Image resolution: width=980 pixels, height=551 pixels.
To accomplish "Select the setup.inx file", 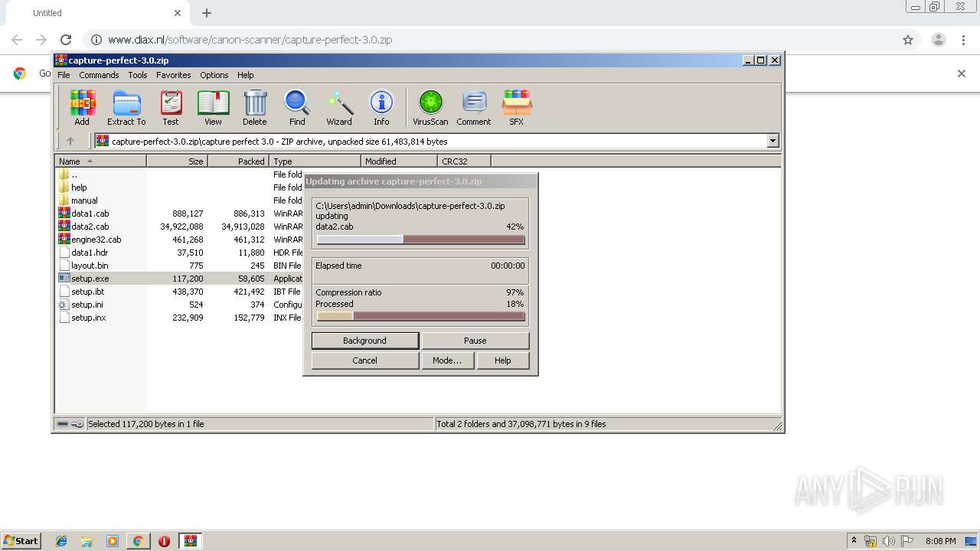I will click(x=88, y=318).
